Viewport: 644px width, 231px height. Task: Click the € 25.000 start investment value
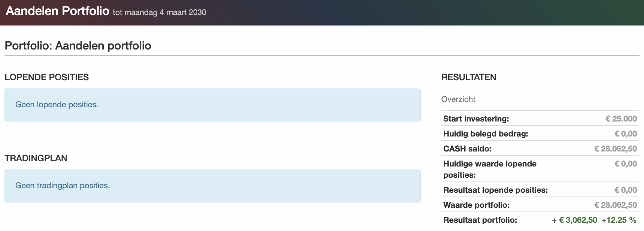621,119
